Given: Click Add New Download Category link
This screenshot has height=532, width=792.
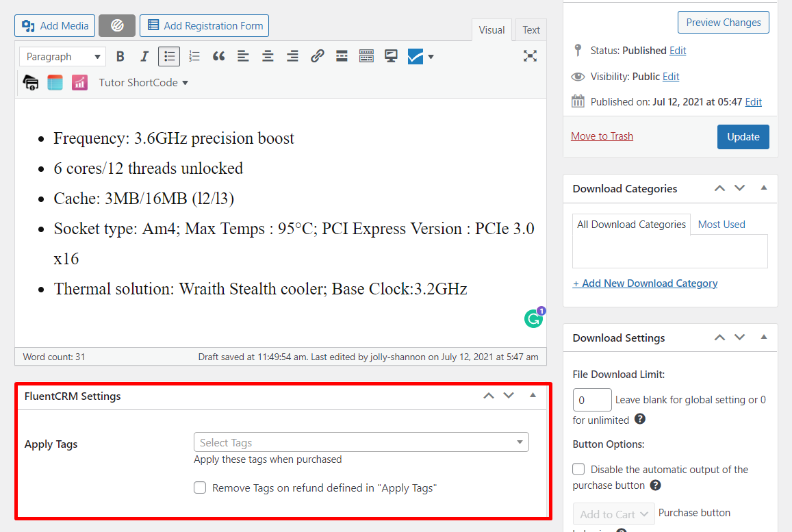Looking at the screenshot, I should click(645, 283).
